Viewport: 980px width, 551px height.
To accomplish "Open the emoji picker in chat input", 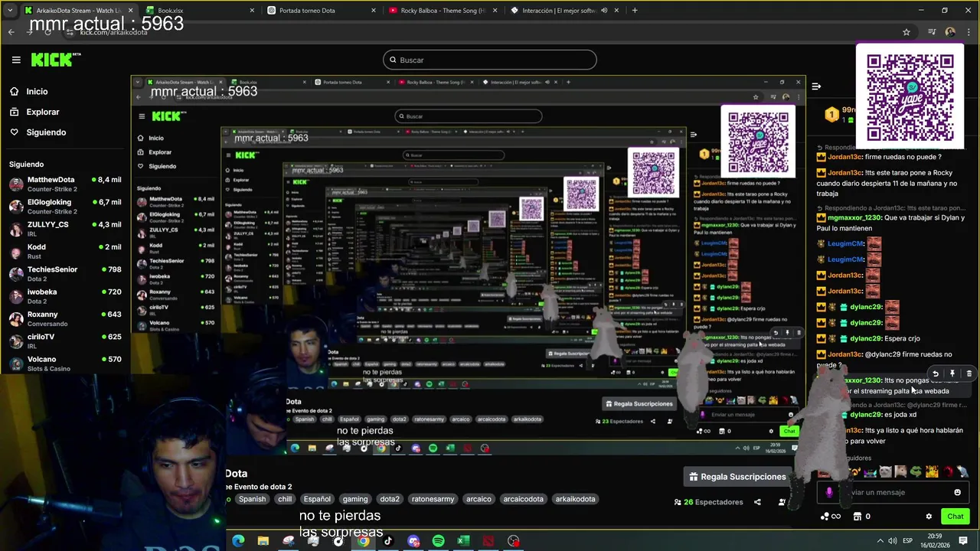I will pos(957,492).
